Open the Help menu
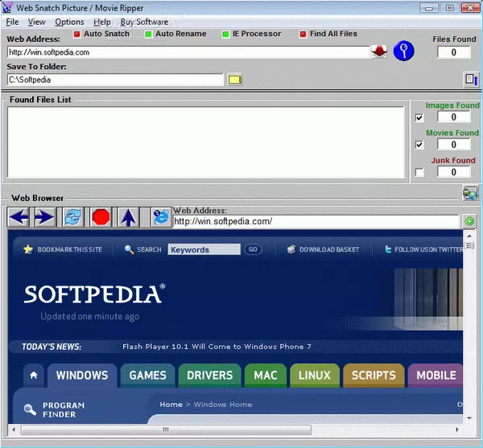The image size is (483, 448). [102, 23]
